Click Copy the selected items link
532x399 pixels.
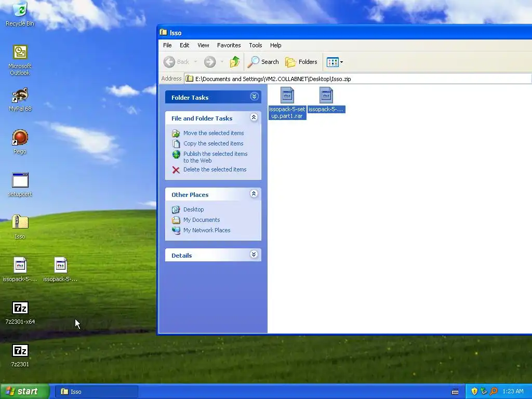[213, 143]
